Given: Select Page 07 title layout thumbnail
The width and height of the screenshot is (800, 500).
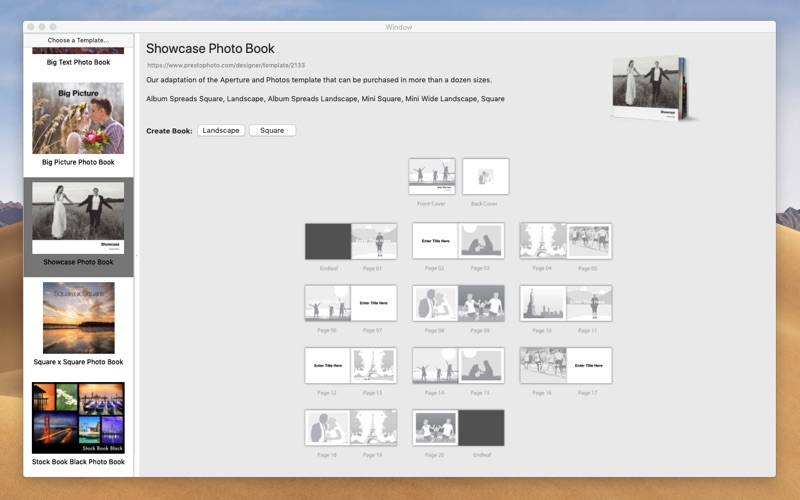Looking at the screenshot, I should pyautogui.click(x=374, y=303).
